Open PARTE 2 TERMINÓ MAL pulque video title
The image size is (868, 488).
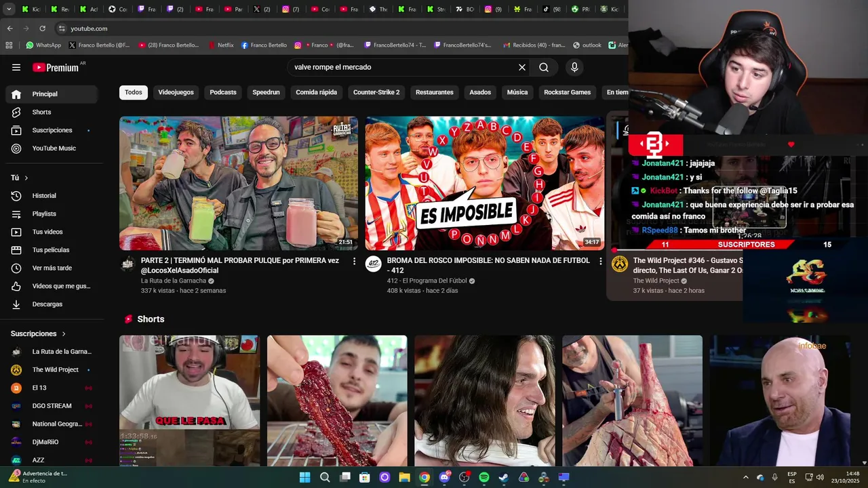click(x=240, y=265)
